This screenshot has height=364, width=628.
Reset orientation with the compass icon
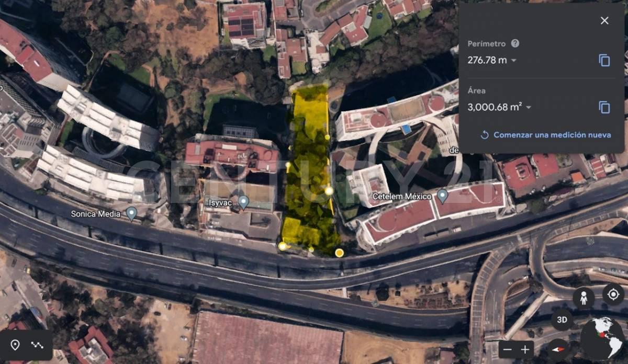point(558,349)
